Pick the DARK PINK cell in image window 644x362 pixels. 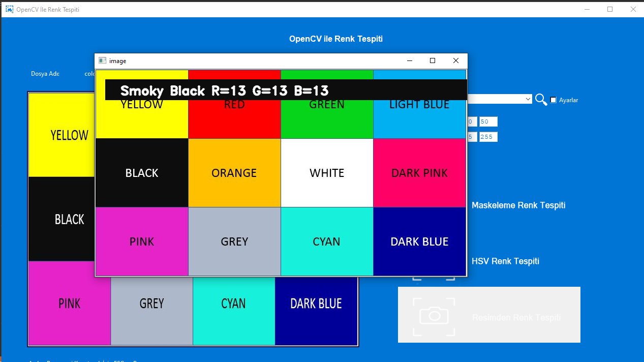420,173
